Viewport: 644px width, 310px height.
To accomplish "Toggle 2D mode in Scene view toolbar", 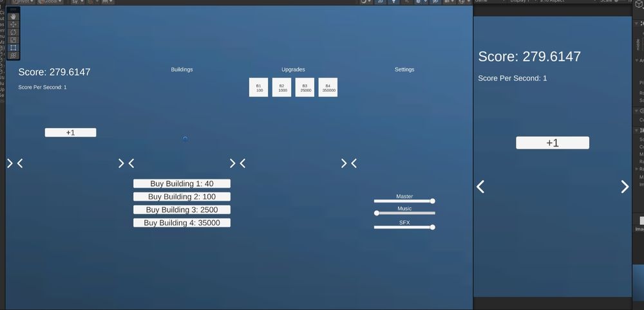I will (381, 2).
